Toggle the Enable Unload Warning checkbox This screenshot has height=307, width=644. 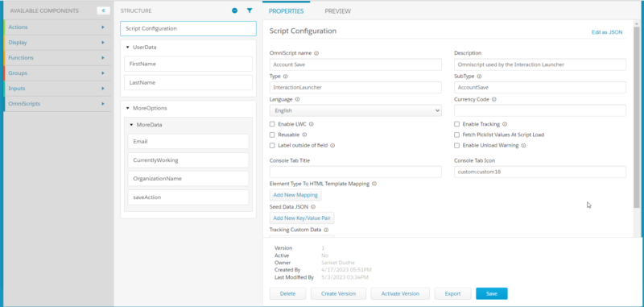[456, 145]
